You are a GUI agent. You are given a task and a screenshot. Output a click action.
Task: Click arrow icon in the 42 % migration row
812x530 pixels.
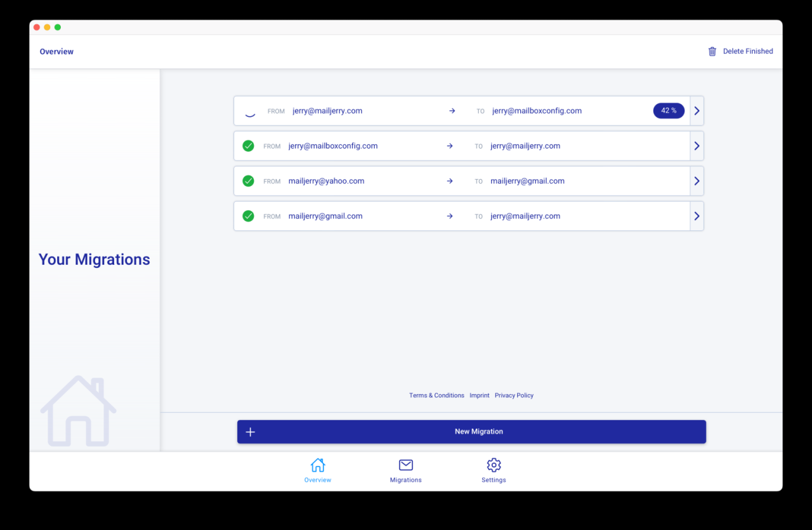tap(452, 111)
